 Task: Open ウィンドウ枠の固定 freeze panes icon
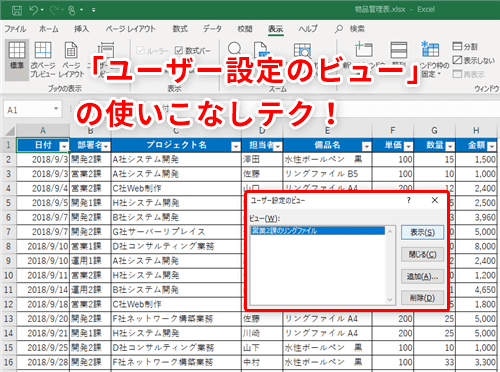(x=430, y=49)
